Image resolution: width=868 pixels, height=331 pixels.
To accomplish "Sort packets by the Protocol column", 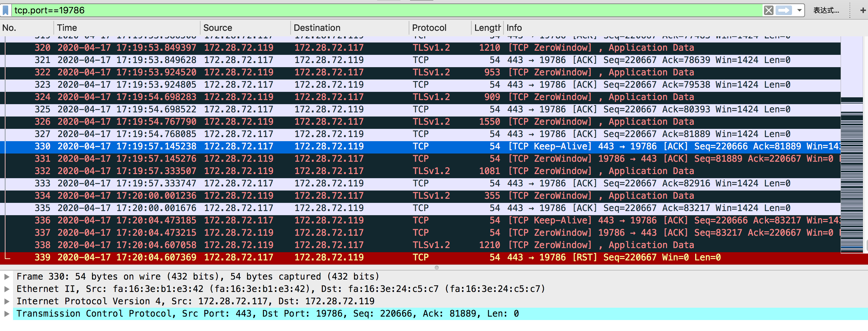I will pyautogui.click(x=430, y=28).
